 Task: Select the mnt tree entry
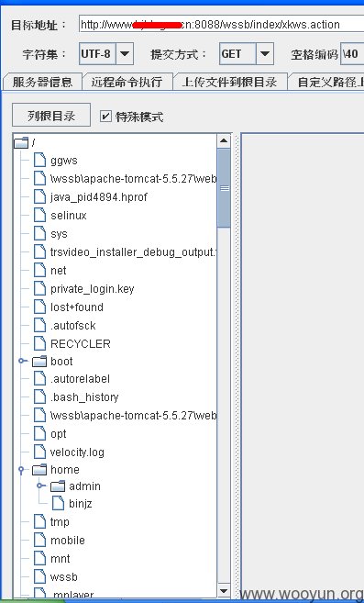click(x=61, y=559)
